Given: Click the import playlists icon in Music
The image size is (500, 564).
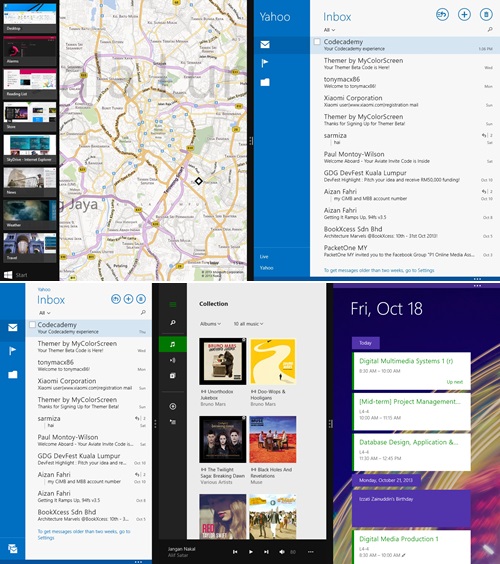Looking at the screenshot, I should [x=173, y=422].
